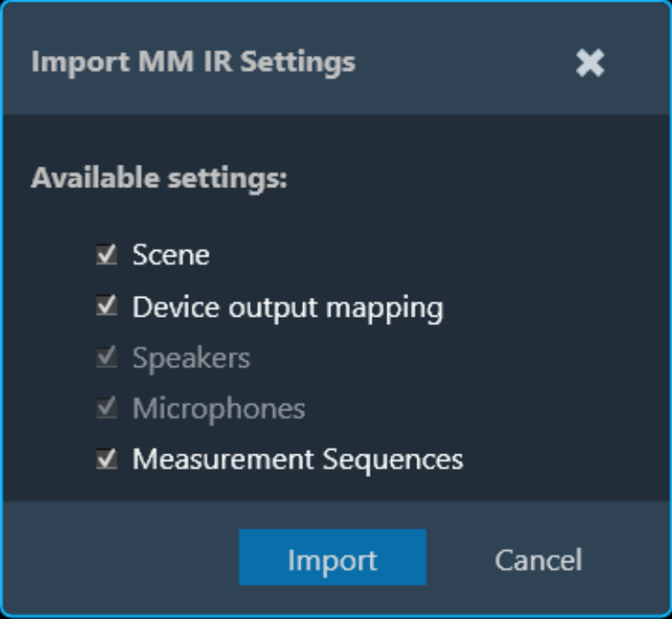The width and height of the screenshot is (672, 619).
Task: Click the blank title bar area beside the close icon
Action: (x=463, y=63)
